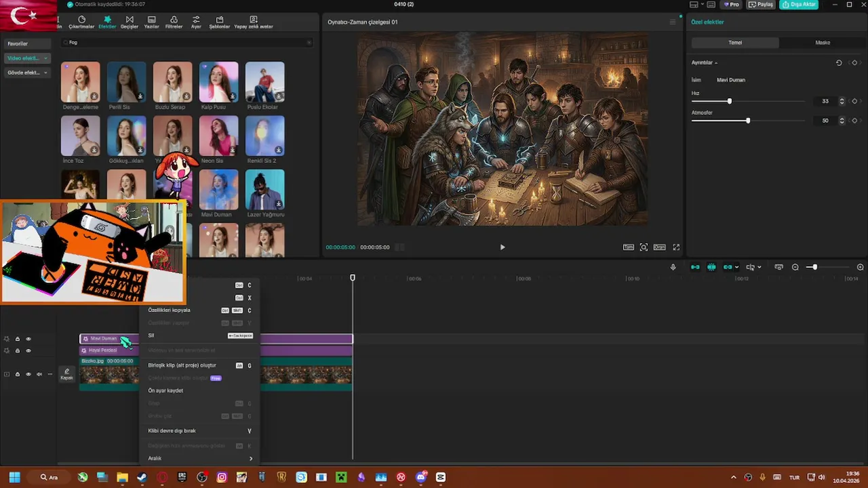Screen dimensions: 868x488
Task: Lock the Hayal Perdesi effect track
Action: pyautogui.click(x=18, y=350)
